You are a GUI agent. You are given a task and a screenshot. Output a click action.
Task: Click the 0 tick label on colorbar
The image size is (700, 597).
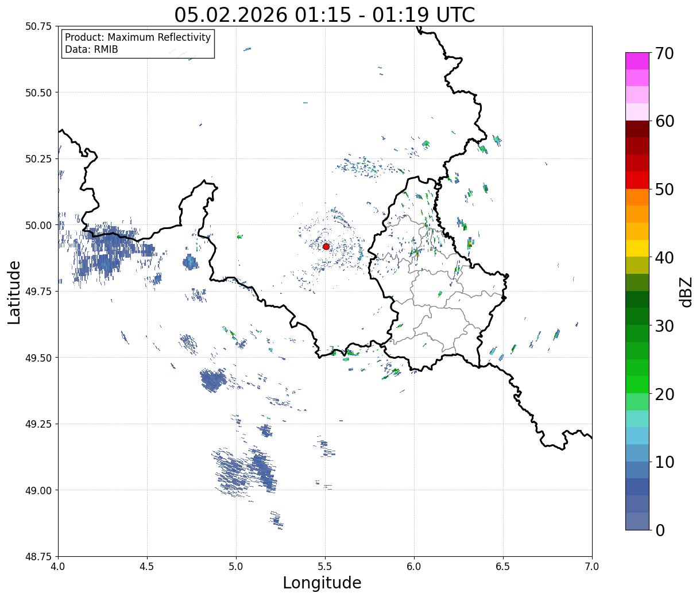click(660, 530)
